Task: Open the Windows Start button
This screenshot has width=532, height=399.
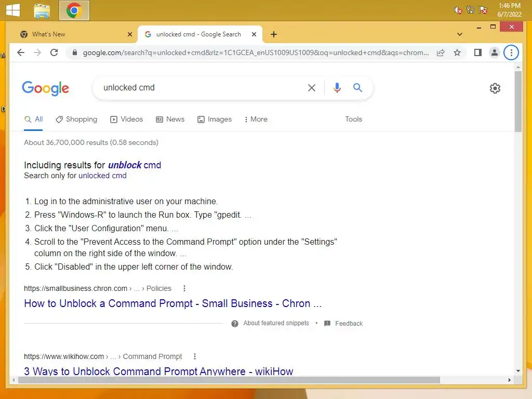Action: pos(13,10)
